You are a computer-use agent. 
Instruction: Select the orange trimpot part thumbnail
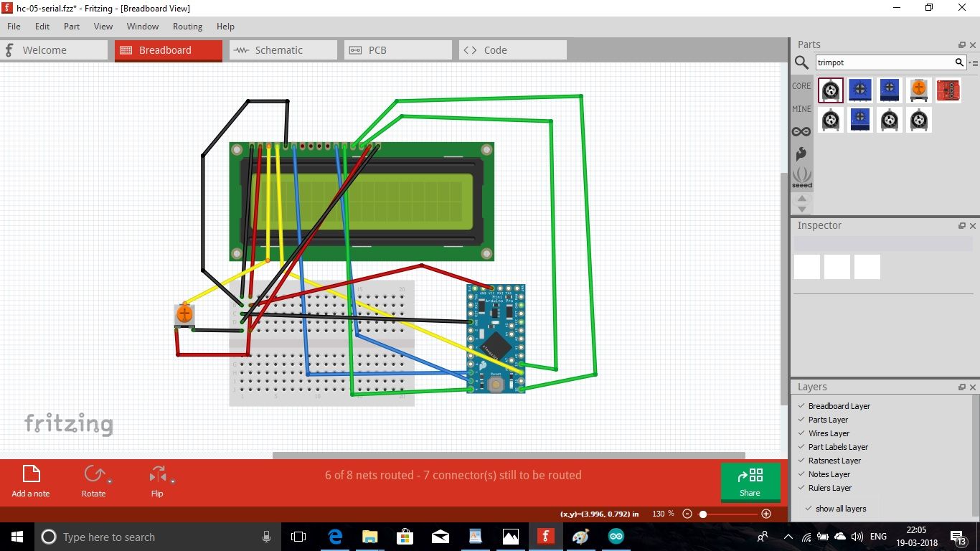(x=919, y=90)
